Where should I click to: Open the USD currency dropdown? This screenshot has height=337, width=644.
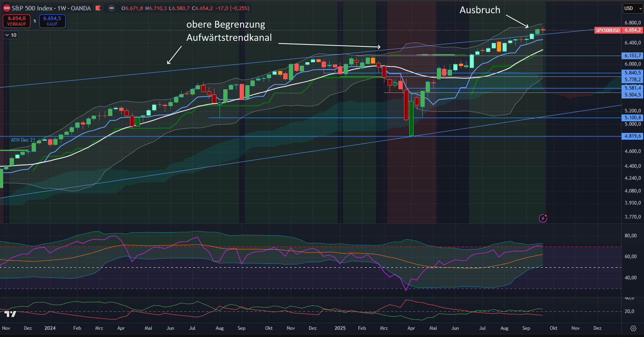(x=633, y=8)
